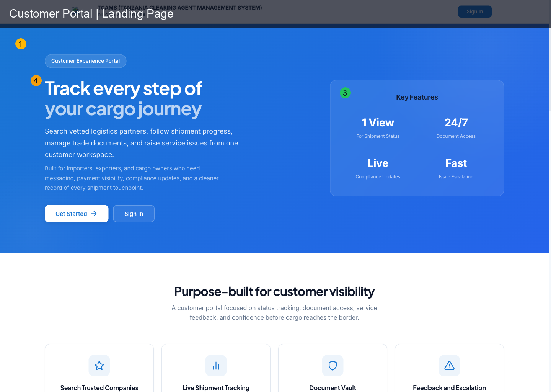
Task: Click the "Key Features" card title
Action: 417,97
